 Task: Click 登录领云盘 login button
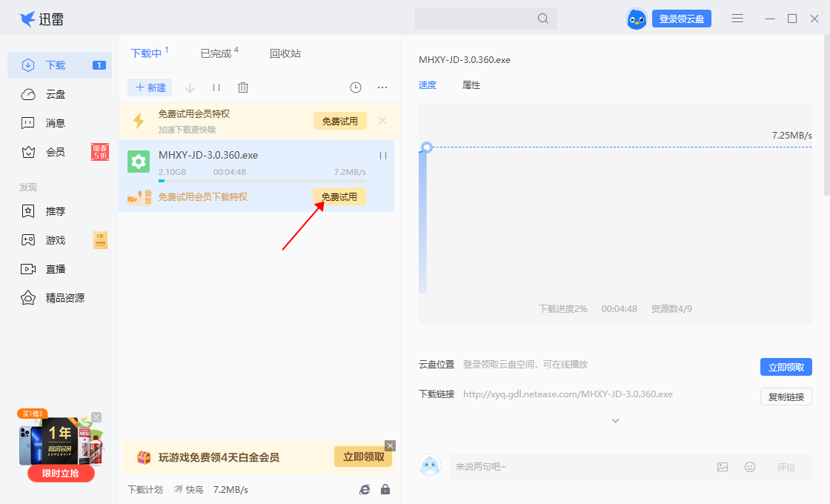pos(681,18)
